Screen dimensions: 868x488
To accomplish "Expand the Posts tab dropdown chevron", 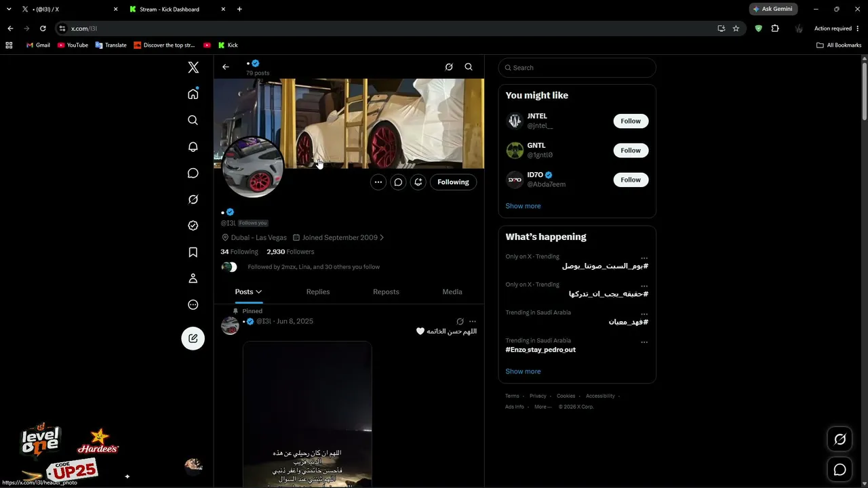I will [x=258, y=292].
